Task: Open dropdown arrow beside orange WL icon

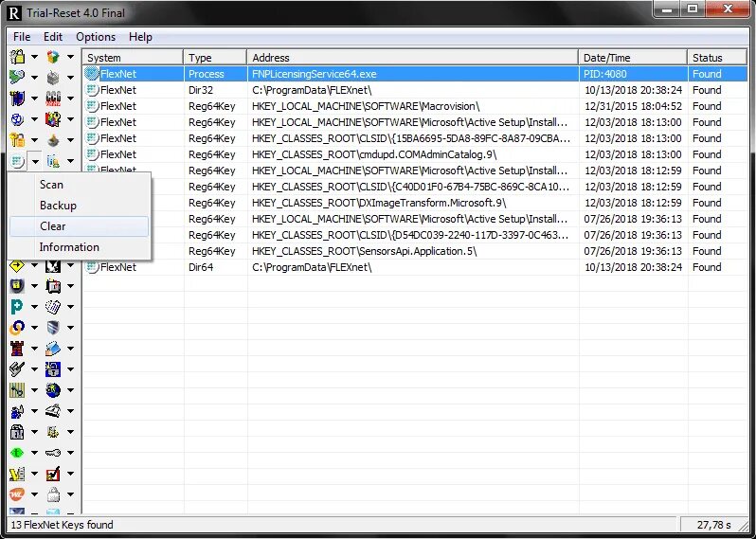Action: pyautogui.click(x=35, y=494)
